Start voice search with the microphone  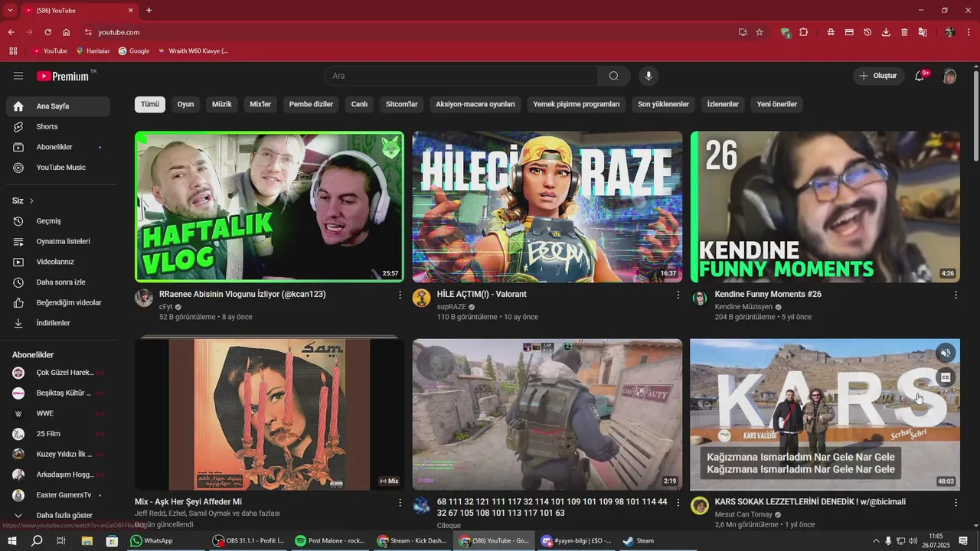[648, 76]
